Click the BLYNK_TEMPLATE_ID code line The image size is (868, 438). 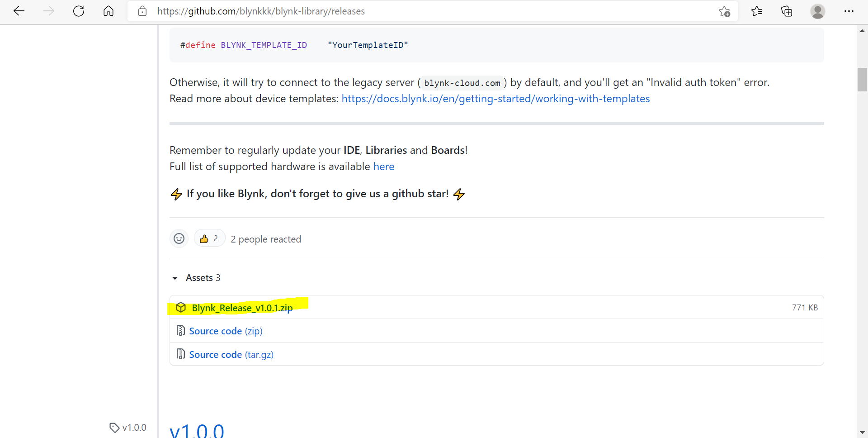(x=294, y=45)
